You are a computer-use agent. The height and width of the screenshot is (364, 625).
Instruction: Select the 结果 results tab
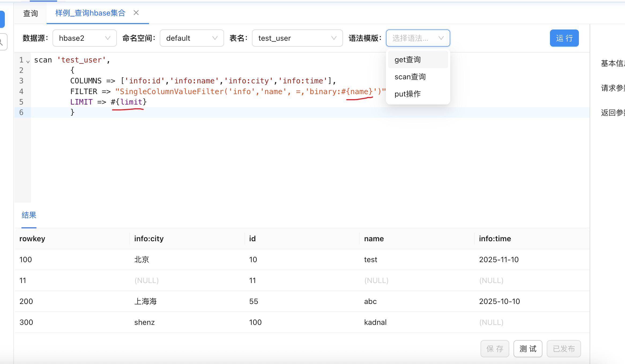coord(29,215)
